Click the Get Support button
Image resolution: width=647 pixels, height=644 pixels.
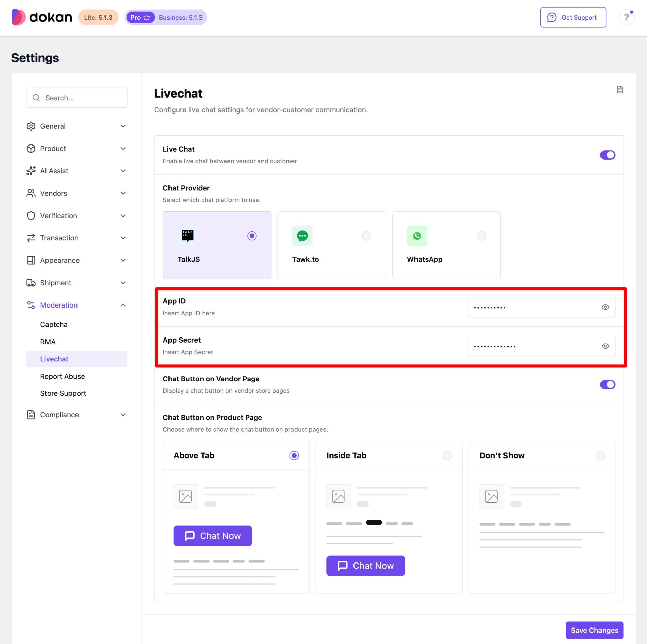point(573,17)
